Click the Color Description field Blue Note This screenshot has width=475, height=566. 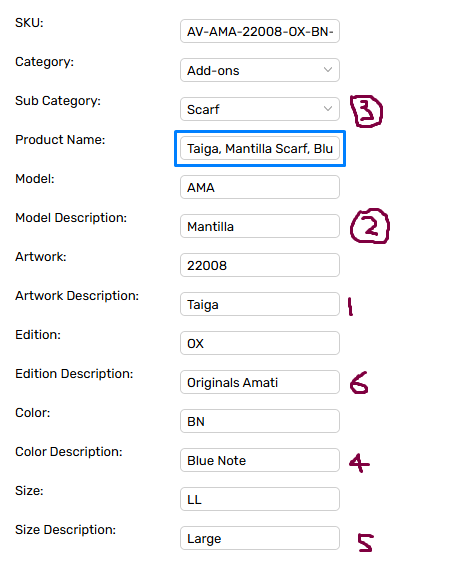[x=260, y=460]
